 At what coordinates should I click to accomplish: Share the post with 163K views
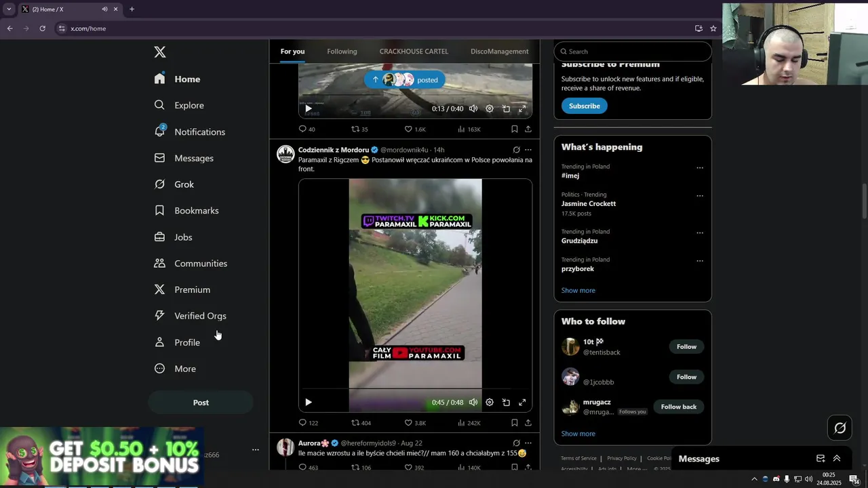(x=528, y=129)
